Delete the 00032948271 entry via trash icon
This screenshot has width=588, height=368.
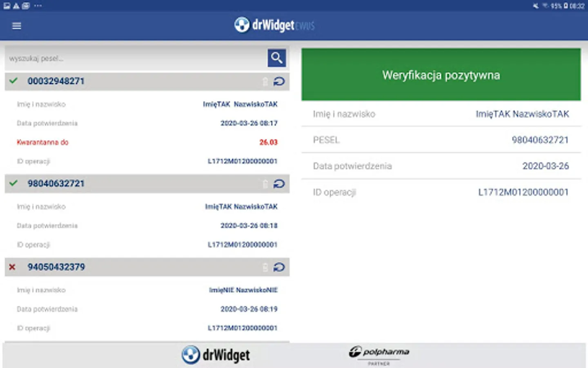(x=265, y=81)
